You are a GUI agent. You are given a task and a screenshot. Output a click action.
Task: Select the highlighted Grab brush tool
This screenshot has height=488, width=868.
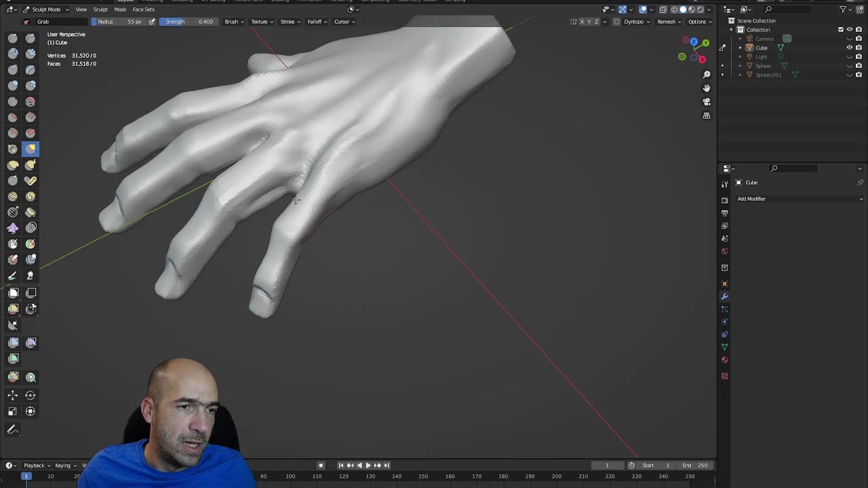31,149
